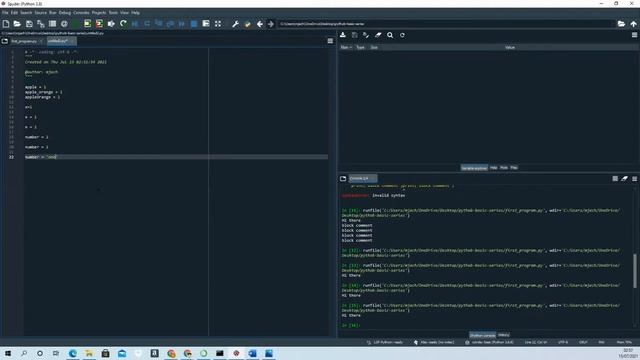Save all open files
The height and width of the screenshot is (360, 640).
(41, 24)
